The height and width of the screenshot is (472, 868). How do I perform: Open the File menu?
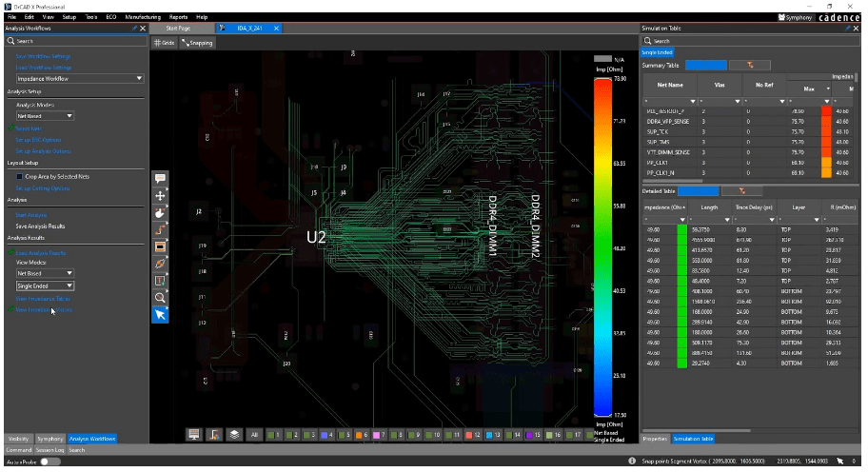(11, 17)
